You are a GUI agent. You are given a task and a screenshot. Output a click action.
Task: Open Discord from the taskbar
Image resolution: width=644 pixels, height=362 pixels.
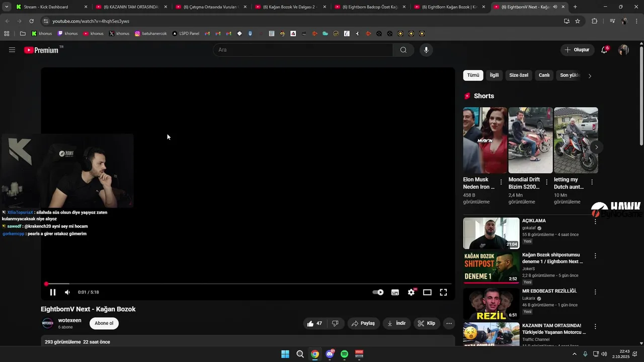click(330, 354)
